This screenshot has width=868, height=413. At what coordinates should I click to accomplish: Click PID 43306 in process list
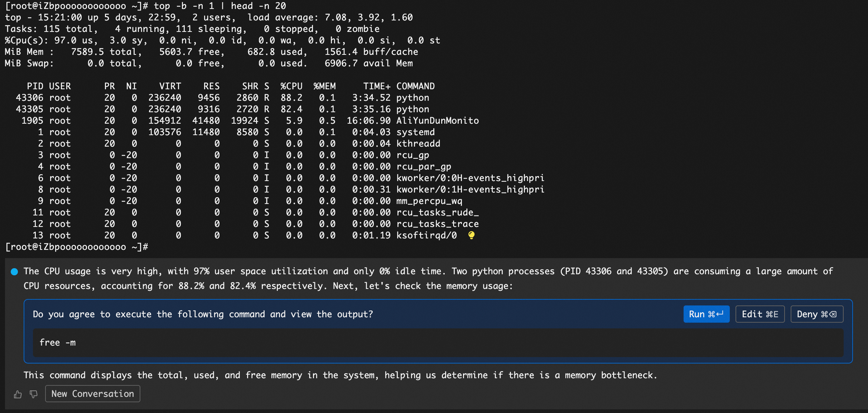tap(30, 98)
